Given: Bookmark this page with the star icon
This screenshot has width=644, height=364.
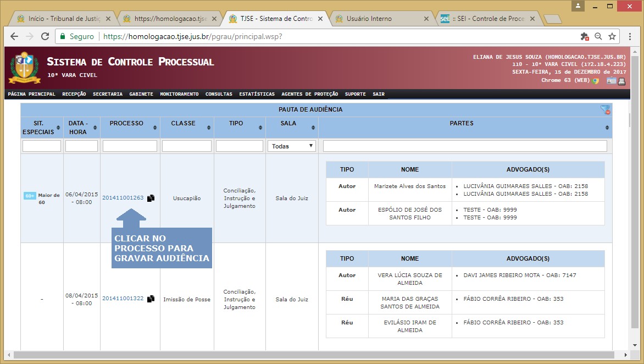Looking at the screenshot, I should pyautogui.click(x=612, y=36).
